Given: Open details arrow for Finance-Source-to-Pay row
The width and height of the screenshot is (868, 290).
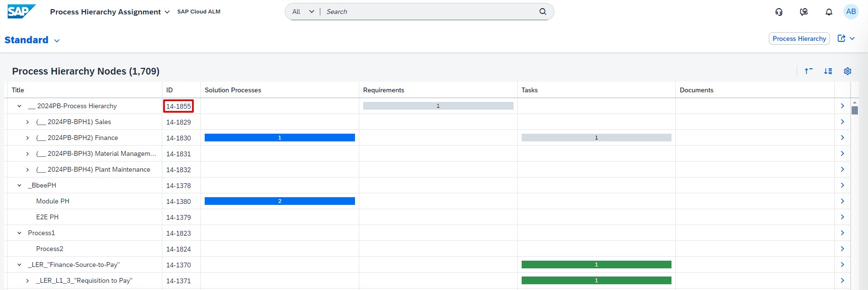Looking at the screenshot, I should (x=842, y=265).
